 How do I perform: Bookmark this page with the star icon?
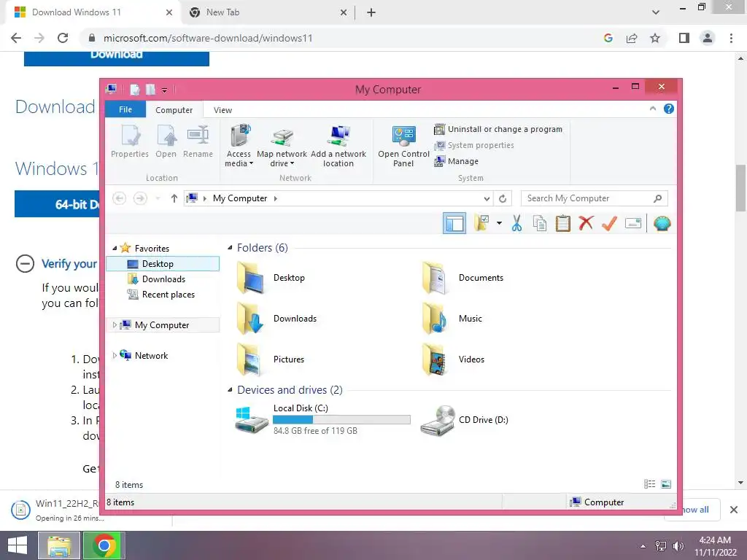[655, 38]
